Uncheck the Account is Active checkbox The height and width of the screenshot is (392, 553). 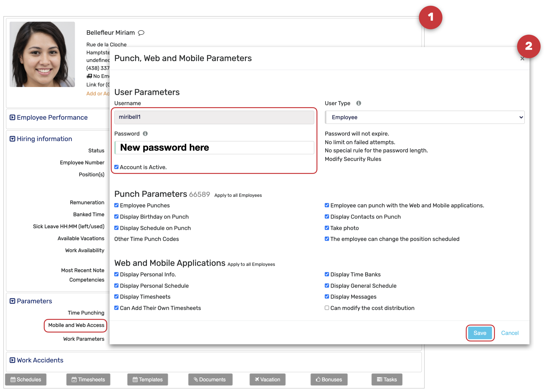coord(116,167)
